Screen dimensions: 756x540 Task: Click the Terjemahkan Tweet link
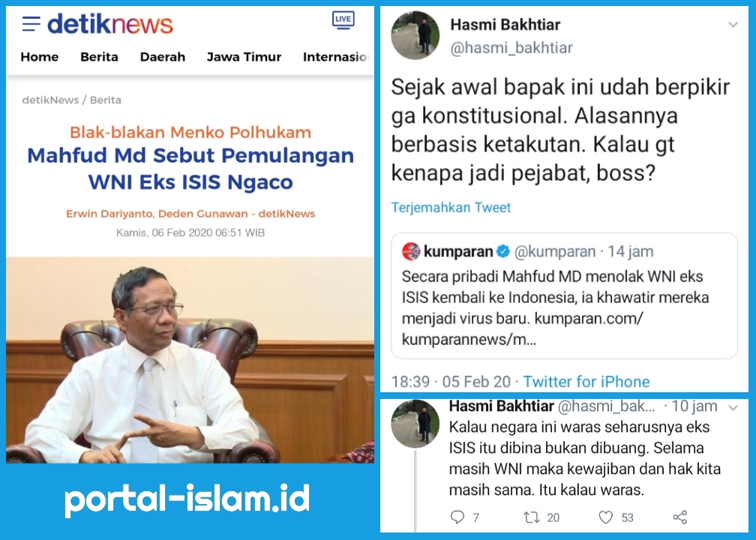[x=451, y=207]
